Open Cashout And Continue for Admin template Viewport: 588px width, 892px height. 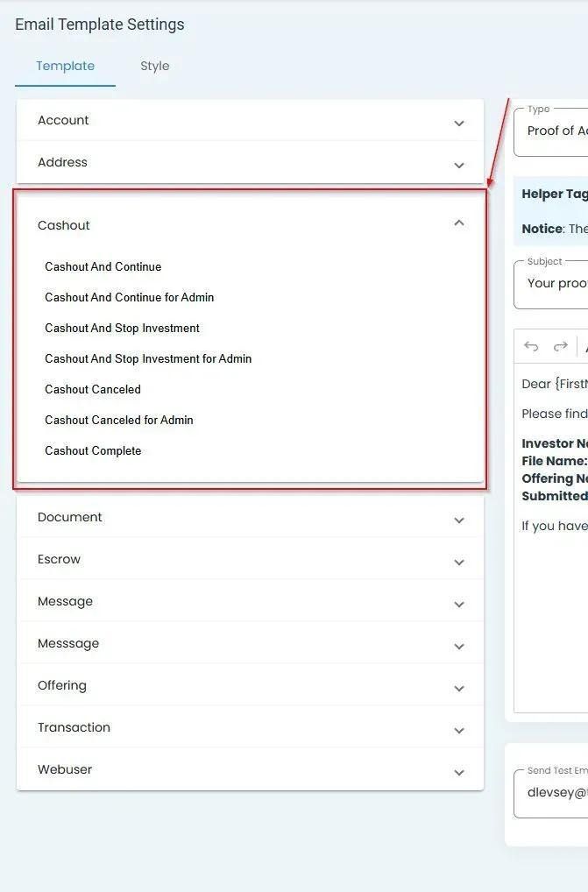tap(130, 298)
